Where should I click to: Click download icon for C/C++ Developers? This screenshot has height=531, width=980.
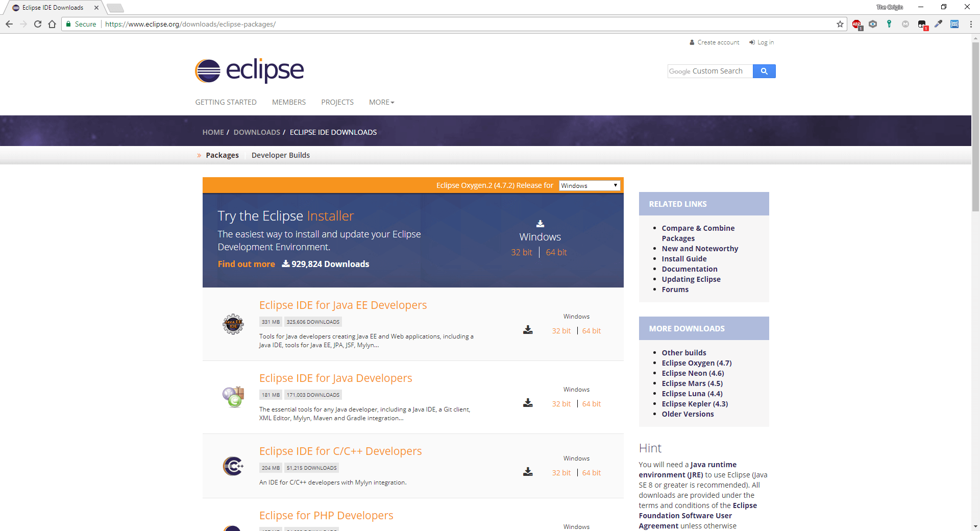528,472
